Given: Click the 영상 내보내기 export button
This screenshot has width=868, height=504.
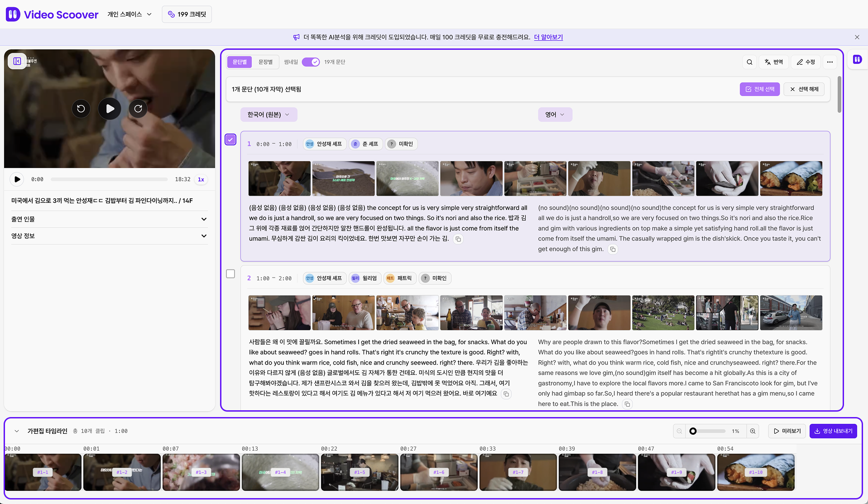Looking at the screenshot, I should click(833, 431).
